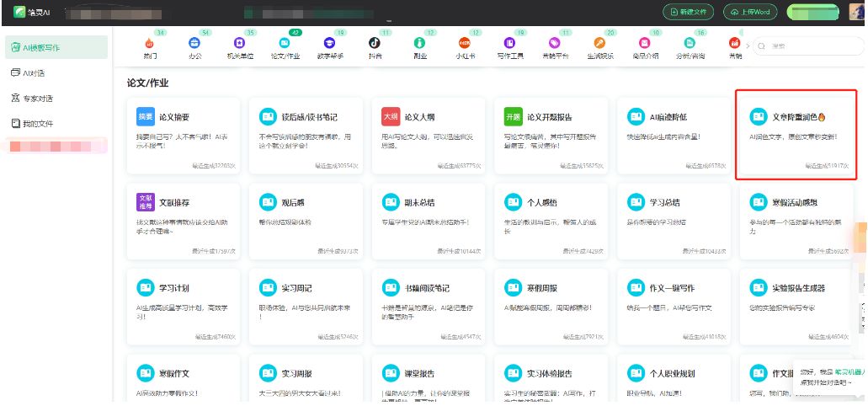Image resolution: width=868 pixels, height=406 pixels.
Task: Open the 读后感/读书笔记 template card
Action: (306, 136)
